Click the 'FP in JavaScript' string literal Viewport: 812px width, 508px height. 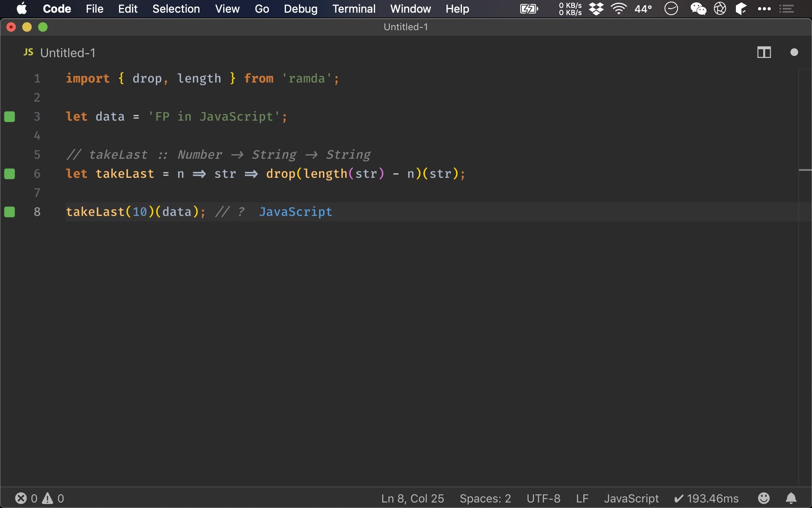click(214, 117)
